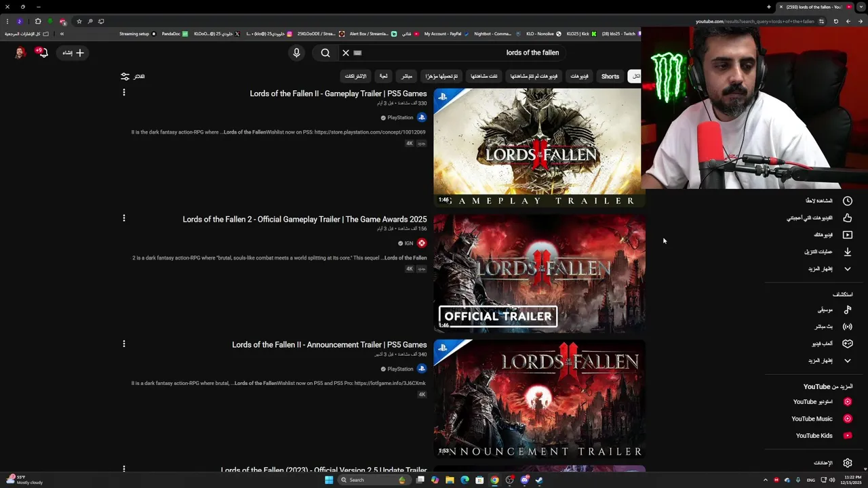The width and height of the screenshot is (868, 488).
Task: Show hidden system tray icons chevron
Action: [x=766, y=480]
